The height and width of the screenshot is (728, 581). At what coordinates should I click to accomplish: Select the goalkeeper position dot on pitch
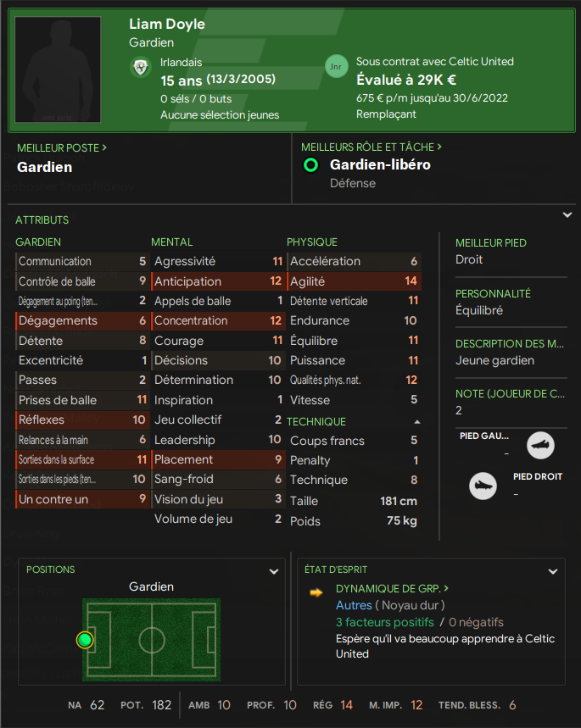85,640
